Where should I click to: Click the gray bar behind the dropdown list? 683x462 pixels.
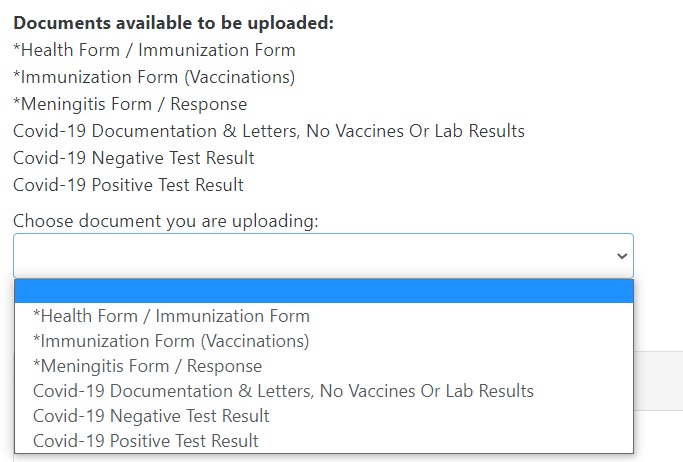click(x=657, y=381)
